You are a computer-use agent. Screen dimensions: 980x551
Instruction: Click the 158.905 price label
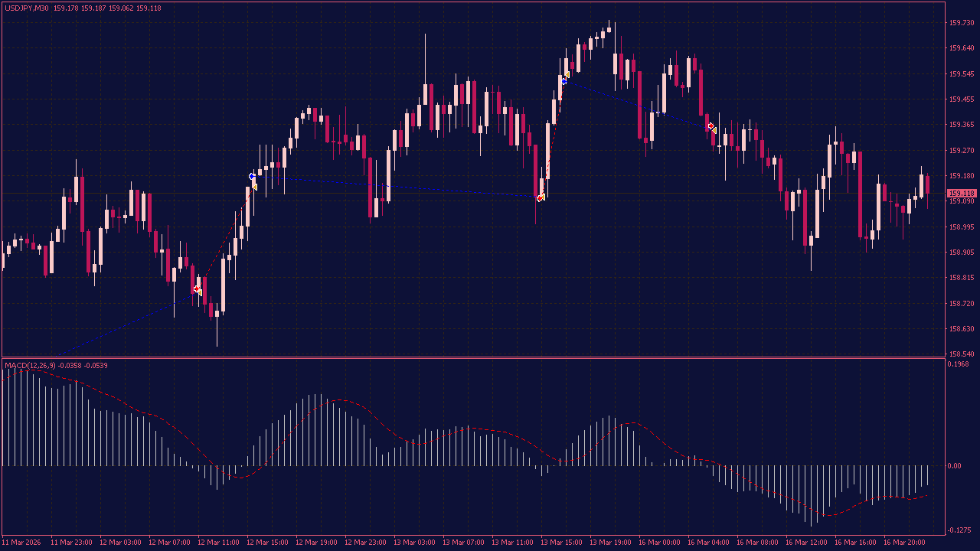coord(961,253)
